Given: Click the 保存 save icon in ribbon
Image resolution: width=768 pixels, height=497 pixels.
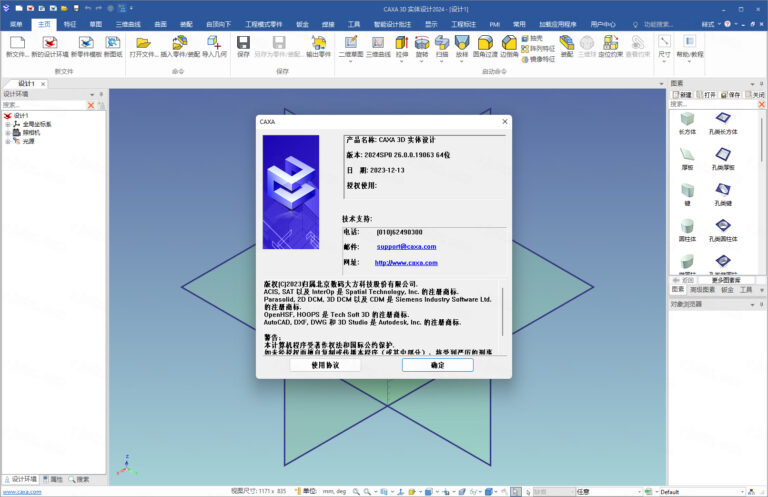Looking at the screenshot, I should coord(243,43).
